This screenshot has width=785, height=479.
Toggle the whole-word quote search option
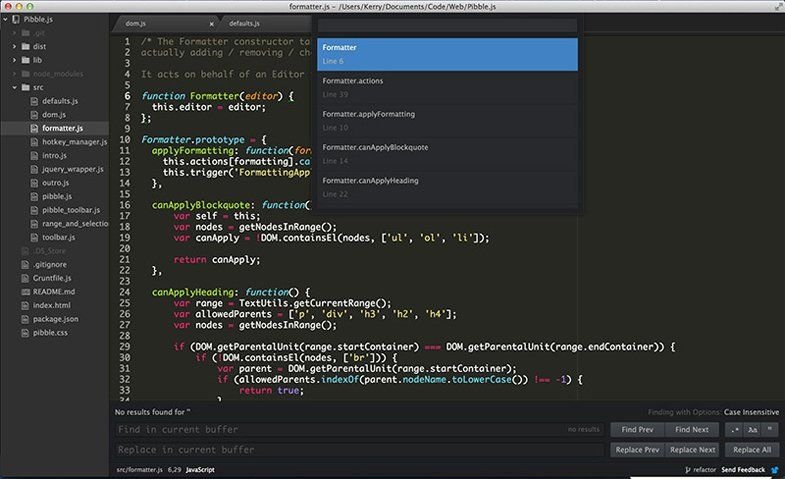(771, 429)
